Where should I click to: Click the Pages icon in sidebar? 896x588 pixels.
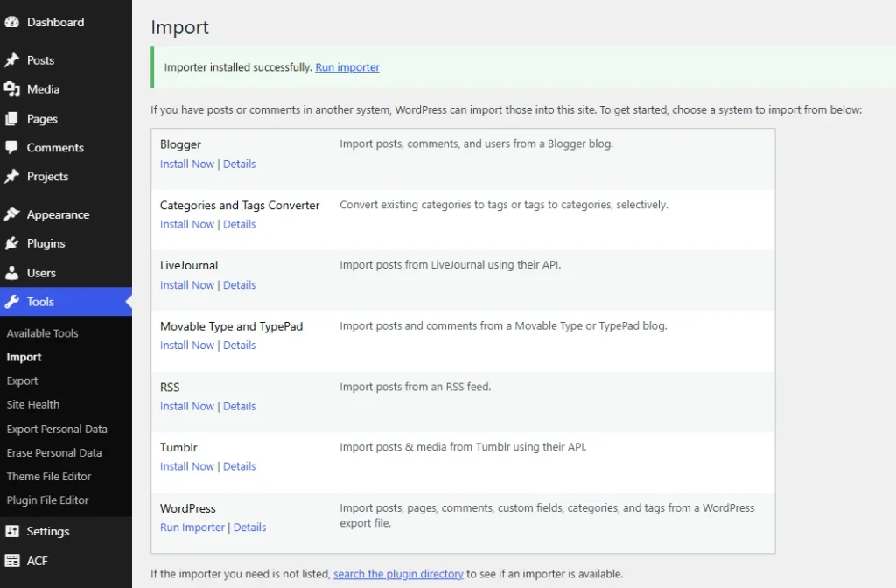[11, 118]
